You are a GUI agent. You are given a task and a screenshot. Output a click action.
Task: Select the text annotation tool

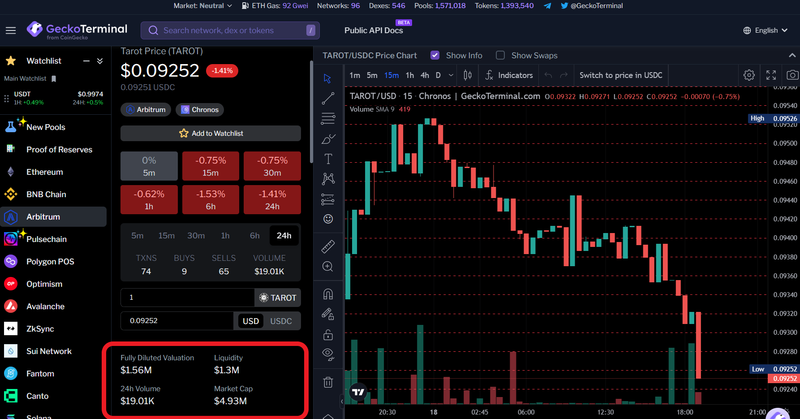coord(328,159)
